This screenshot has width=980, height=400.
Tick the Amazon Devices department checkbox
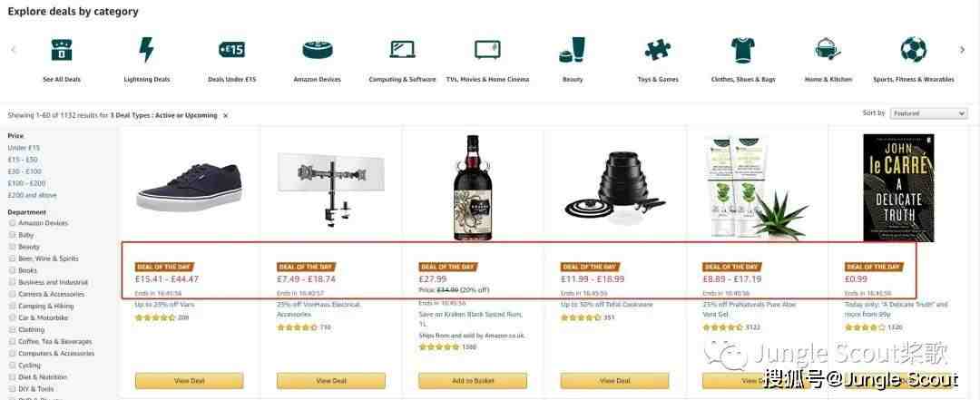pos(12,223)
